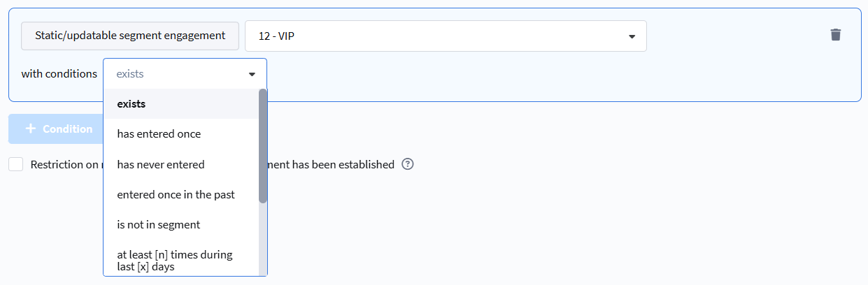Screen dimensions: 868x285
Task: Click the Static/updatable segment engagement button
Action: tap(130, 36)
